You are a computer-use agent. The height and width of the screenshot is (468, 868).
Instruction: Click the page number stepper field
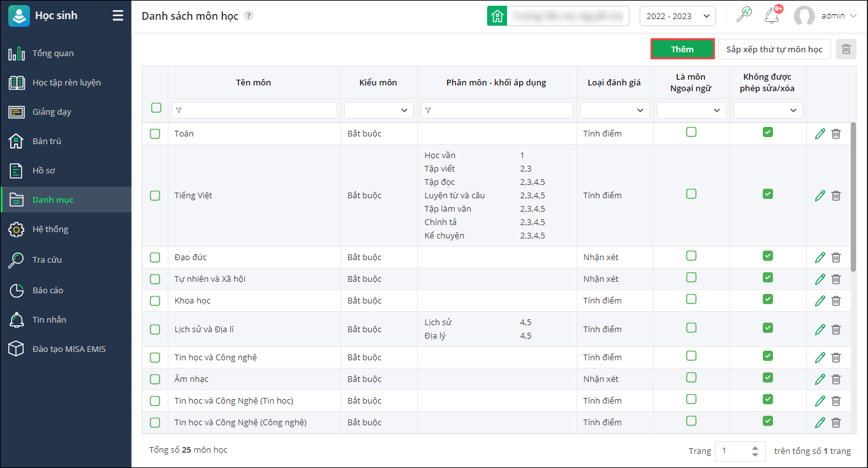740,451
